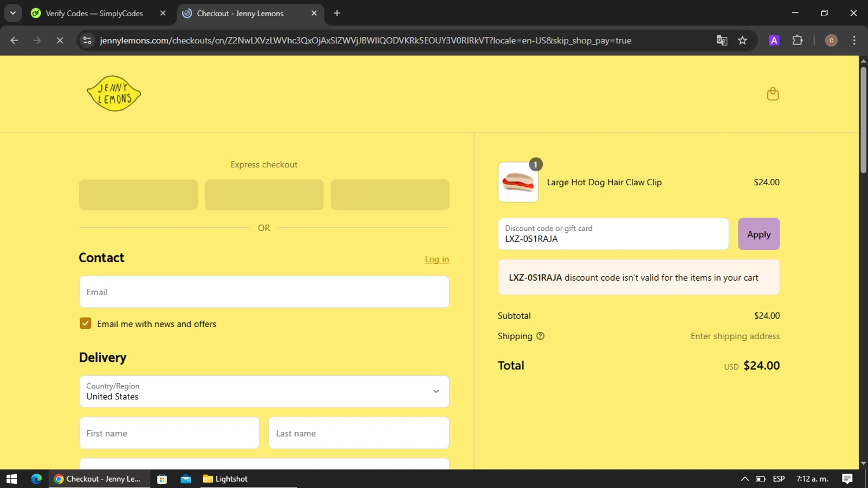
Task: Switch the ESP input language indicator
Action: (779, 479)
